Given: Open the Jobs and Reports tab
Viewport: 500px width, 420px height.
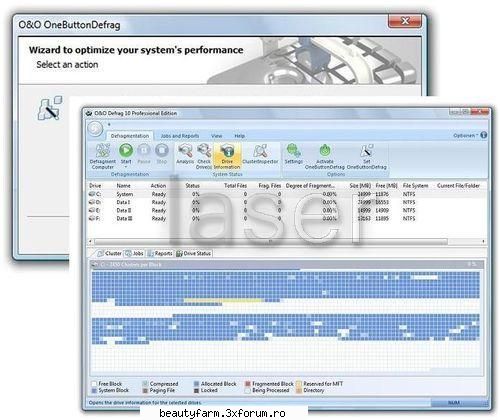Looking at the screenshot, I should click(x=180, y=136).
